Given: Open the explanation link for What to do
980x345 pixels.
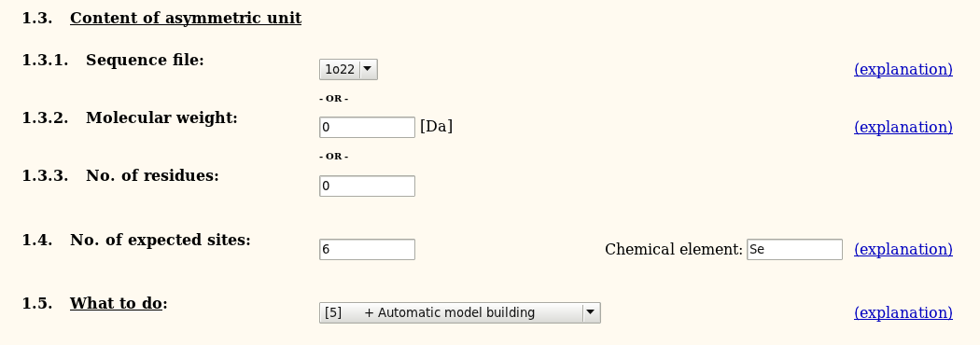Looking at the screenshot, I should point(903,312).
